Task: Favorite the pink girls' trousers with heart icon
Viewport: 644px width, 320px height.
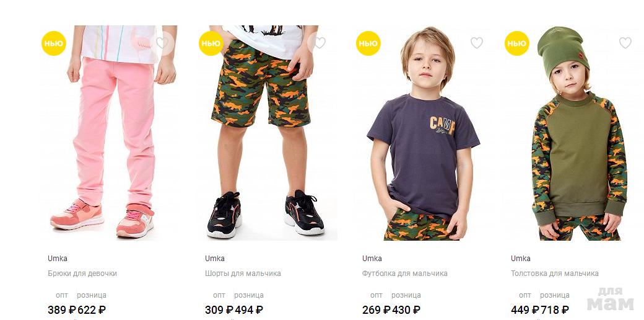Action: [x=163, y=43]
